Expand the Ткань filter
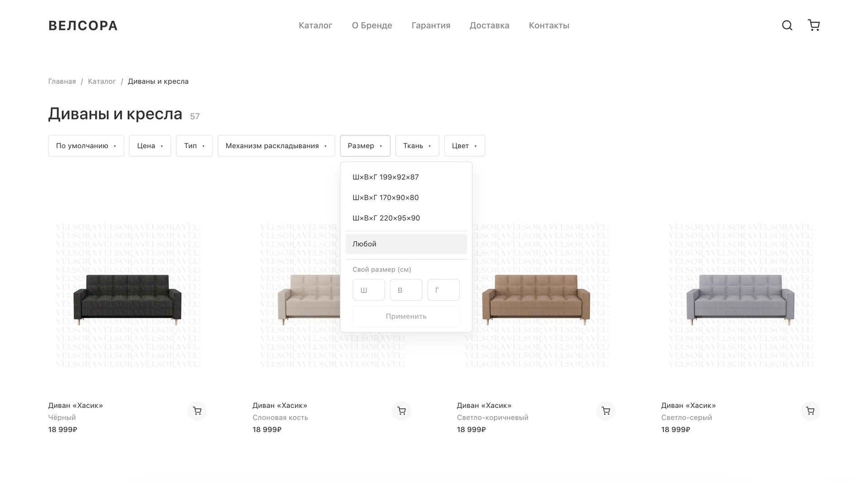Screen dimensions: 868x482 [417, 146]
